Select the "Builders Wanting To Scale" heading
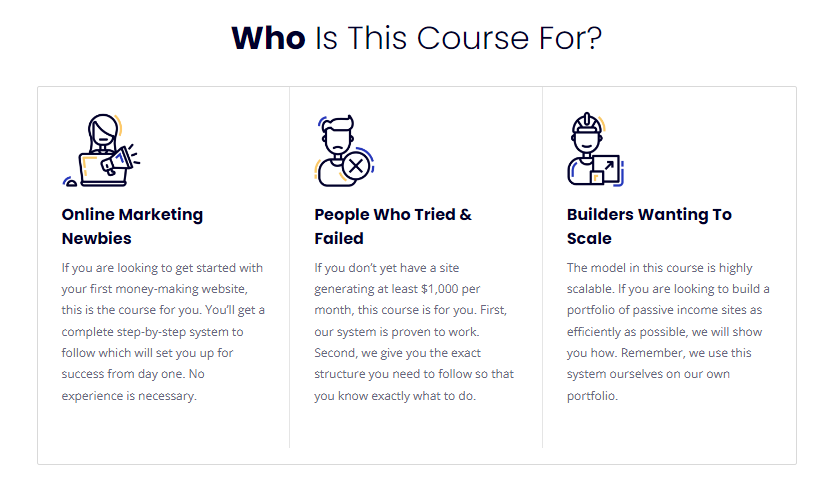Screen dimensions: 832x492 pyautogui.click(x=649, y=226)
